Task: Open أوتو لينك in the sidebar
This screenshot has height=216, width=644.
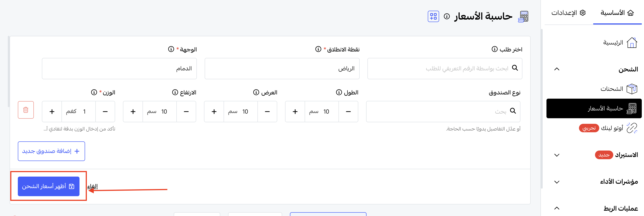Action: (x=612, y=128)
